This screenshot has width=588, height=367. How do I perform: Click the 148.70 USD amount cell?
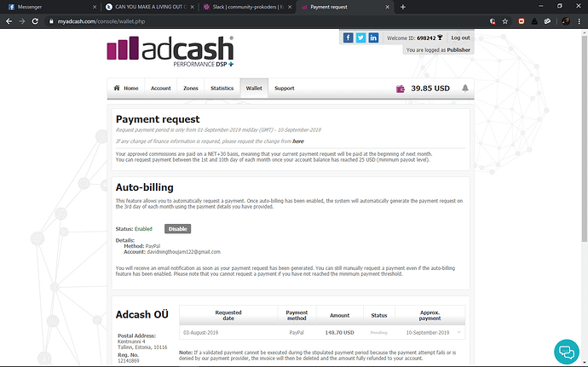click(x=339, y=332)
